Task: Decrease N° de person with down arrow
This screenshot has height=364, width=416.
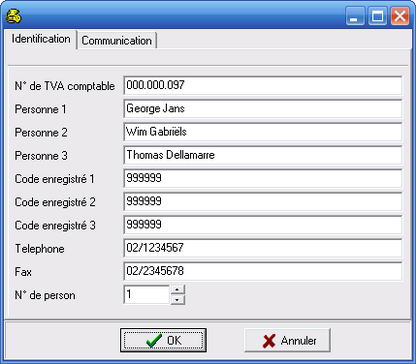Action: 178,300
